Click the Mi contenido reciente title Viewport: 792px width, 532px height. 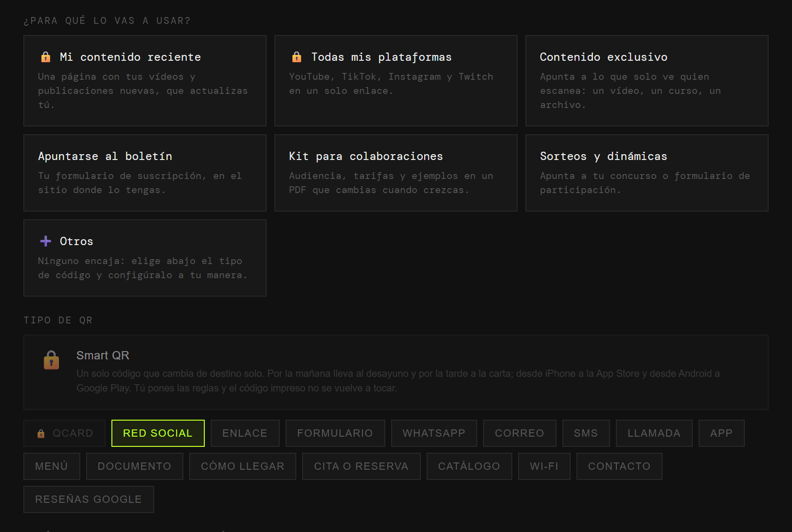(130, 57)
